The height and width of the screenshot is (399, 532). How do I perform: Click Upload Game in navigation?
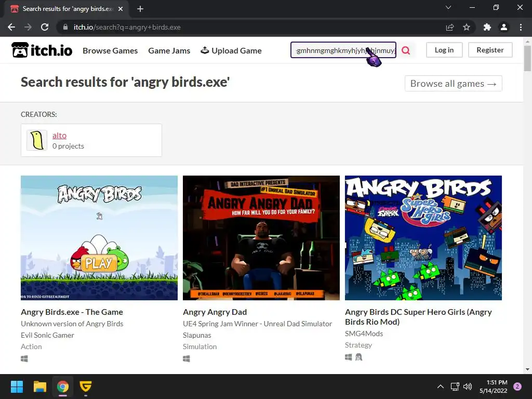[x=231, y=50]
